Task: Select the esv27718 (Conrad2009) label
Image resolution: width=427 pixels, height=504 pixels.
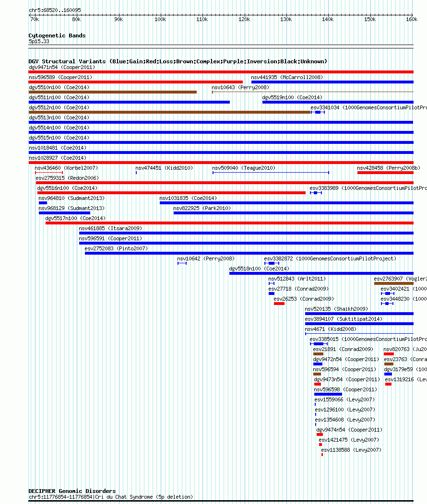Action: (x=298, y=289)
